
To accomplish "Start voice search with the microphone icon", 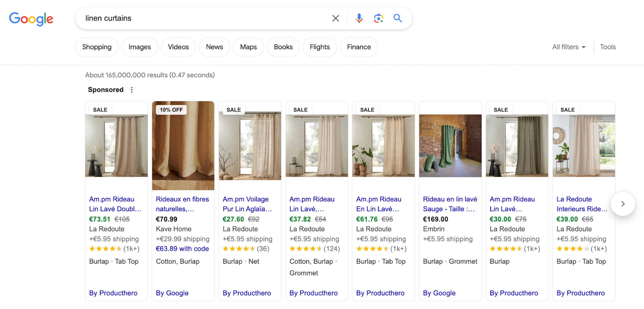I will pyautogui.click(x=359, y=18).
